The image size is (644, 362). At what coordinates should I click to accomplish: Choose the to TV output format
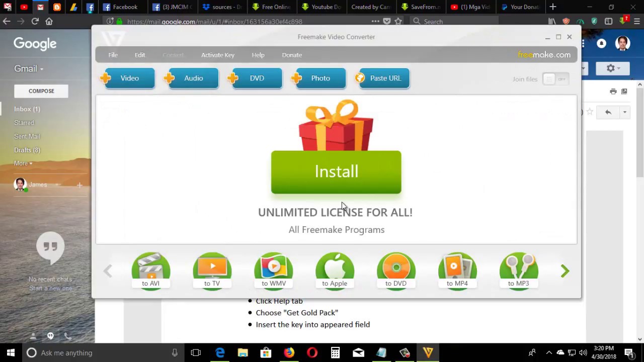(212, 270)
